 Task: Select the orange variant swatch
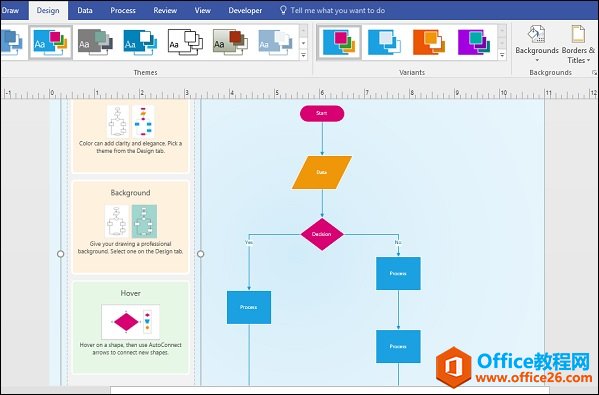click(x=429, y=42)
